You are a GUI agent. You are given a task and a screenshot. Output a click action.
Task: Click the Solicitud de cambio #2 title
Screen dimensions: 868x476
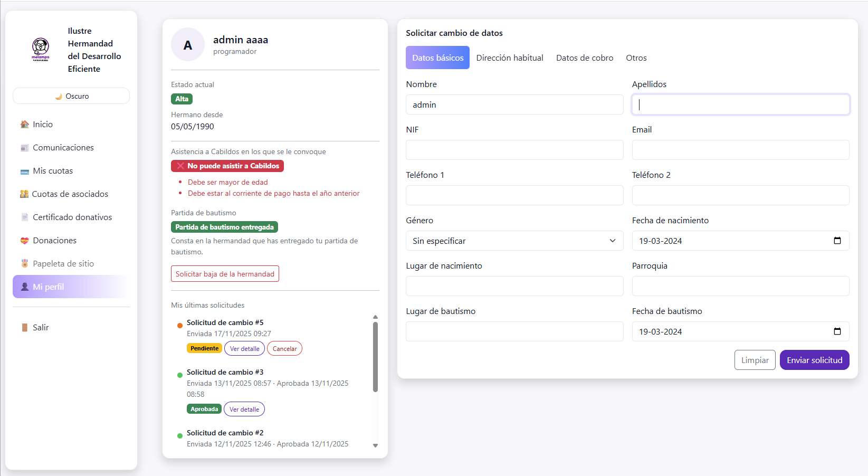pos(225,433)
